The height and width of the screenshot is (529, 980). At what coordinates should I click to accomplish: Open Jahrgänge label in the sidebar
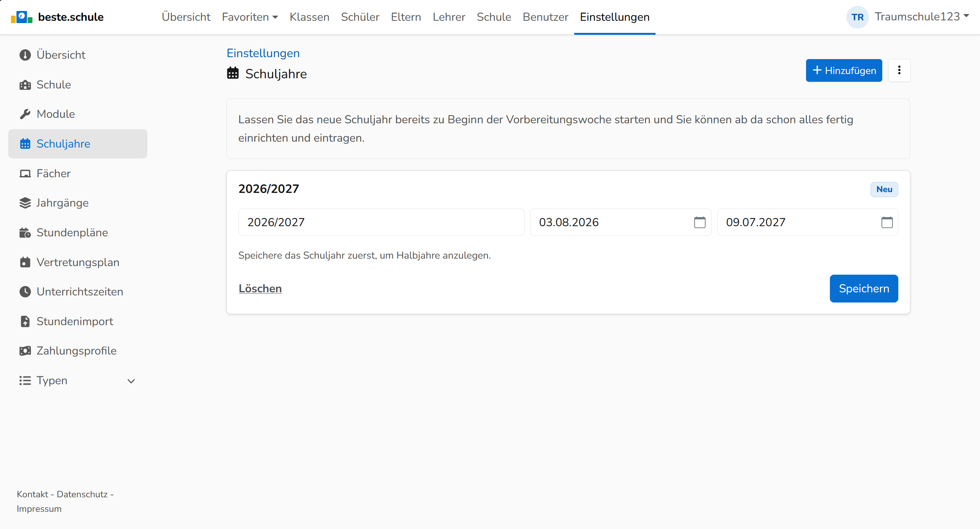[63, 203]
